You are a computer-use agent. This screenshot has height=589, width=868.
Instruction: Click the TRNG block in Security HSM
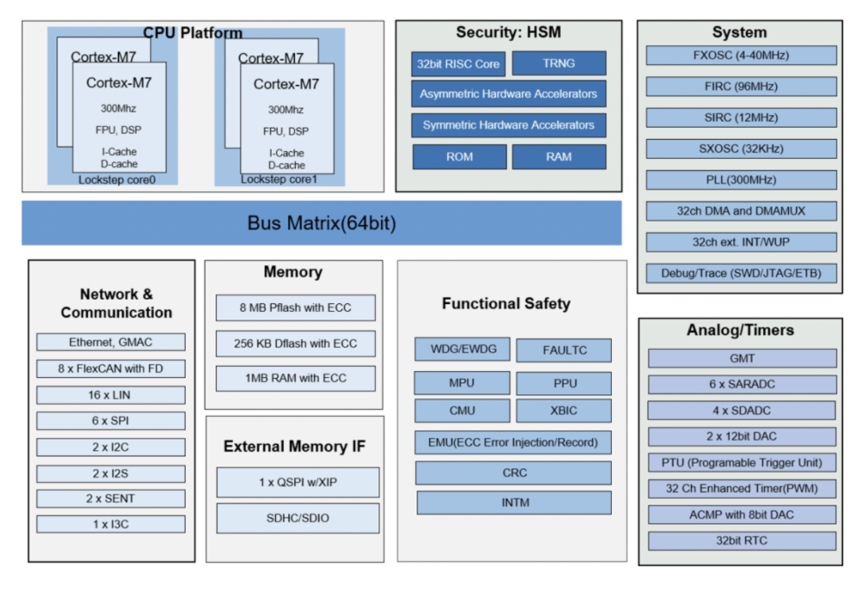pyautogui.click(x=560, y=63)
